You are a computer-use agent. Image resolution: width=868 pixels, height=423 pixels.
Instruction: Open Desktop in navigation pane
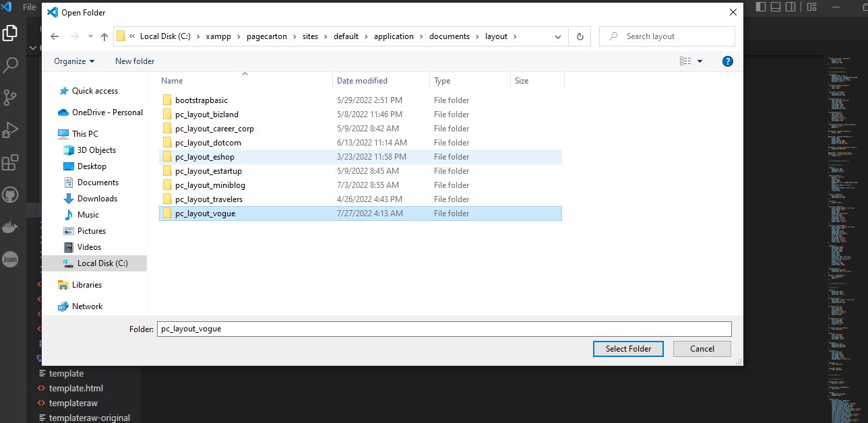(x=92, y=166)
